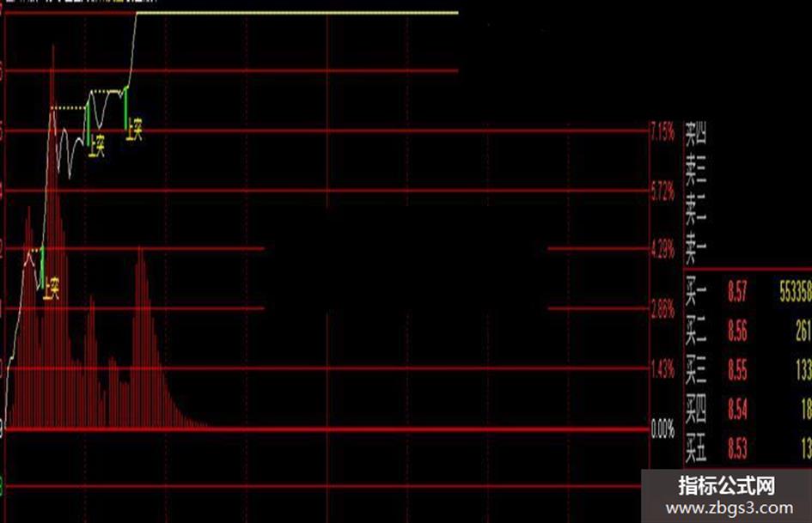The image size is (812, 523).
Task: Select the 卖四 order book row label
Action: click(x=695, y=134)
